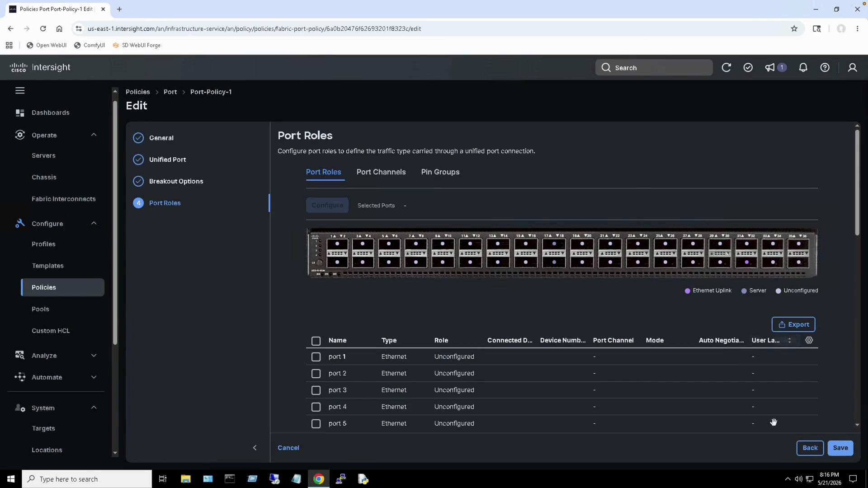Check the port 2 row checkbox
Viewport: 868px width, 488px height.
316,374
